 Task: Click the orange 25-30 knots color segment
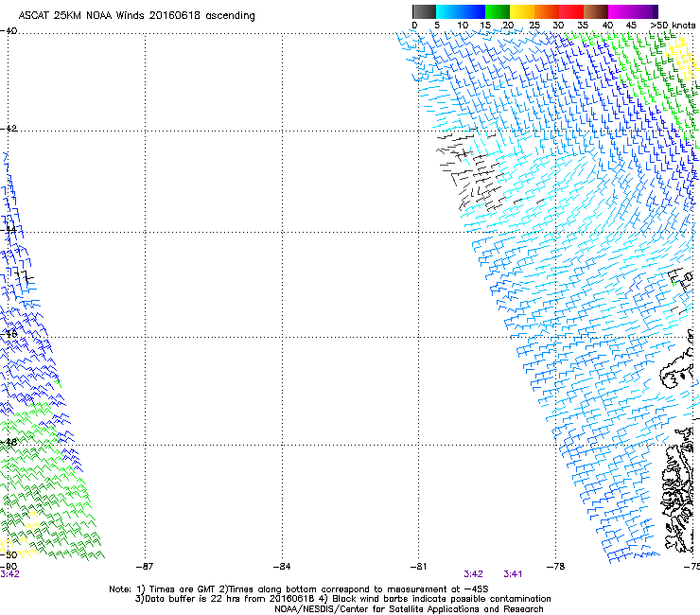point(547,11)
